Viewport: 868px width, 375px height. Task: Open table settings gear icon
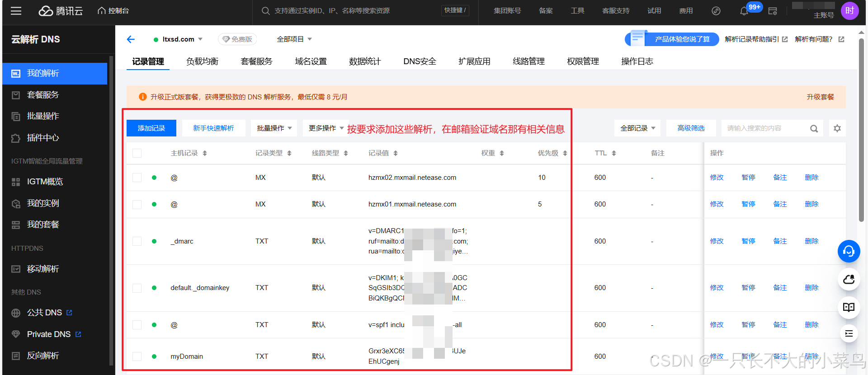point(837,128)
